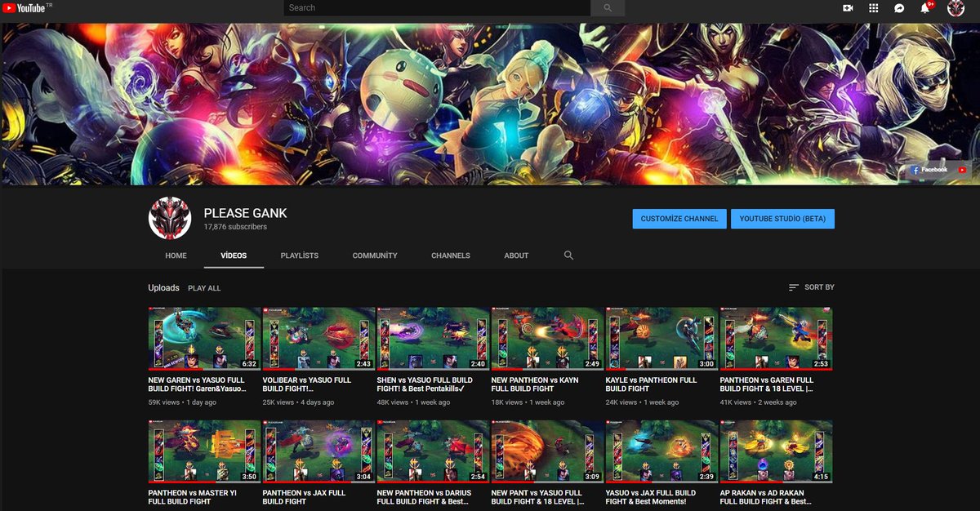The height and width of the screenshot is (511, 980).
Task: Open KAYLE vs PANTHEON video thumbnail
Action: 661,339
